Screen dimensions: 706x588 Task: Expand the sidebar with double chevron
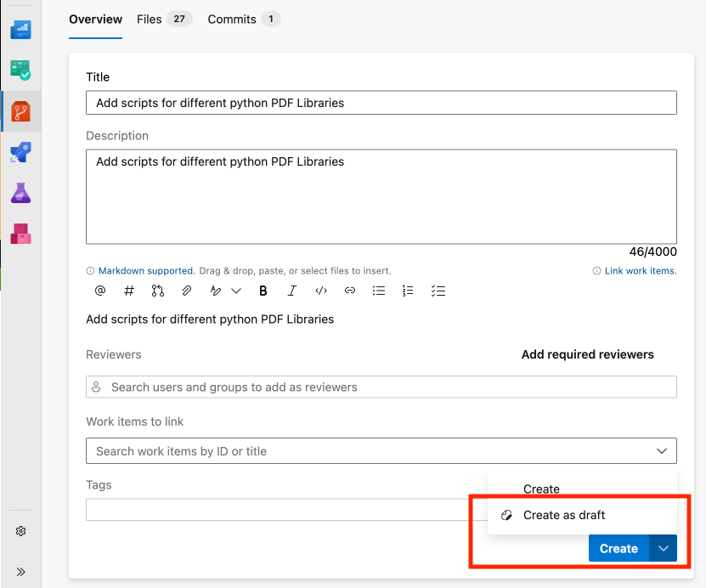pyautogui.click(x=20, y=572)
